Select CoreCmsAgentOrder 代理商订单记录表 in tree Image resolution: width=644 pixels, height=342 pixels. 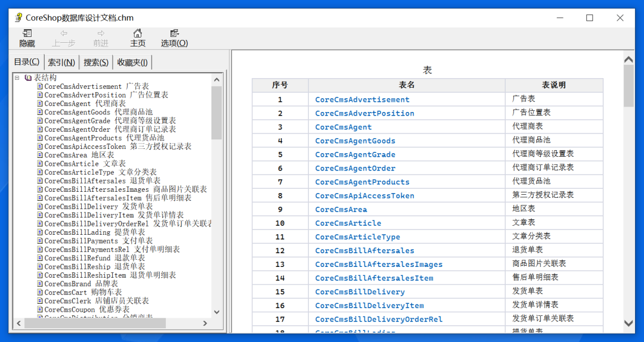[110, 129]
